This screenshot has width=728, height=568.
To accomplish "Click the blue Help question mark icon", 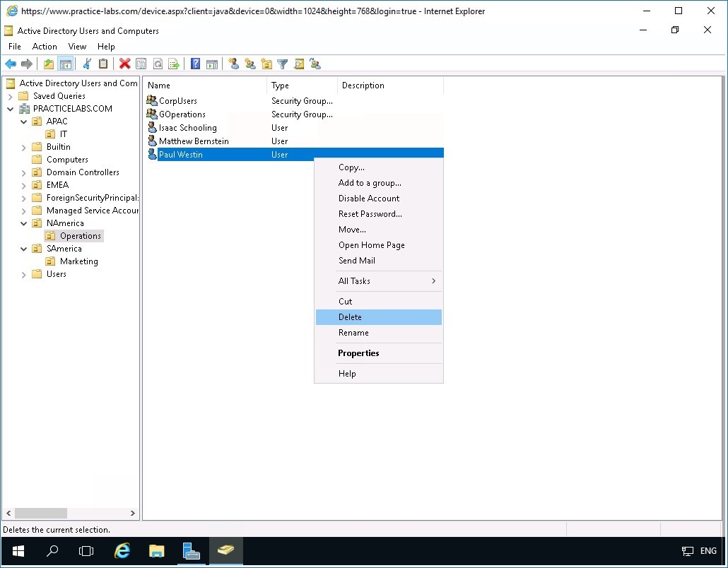I will pyautogui.click(x=196, y=64).
